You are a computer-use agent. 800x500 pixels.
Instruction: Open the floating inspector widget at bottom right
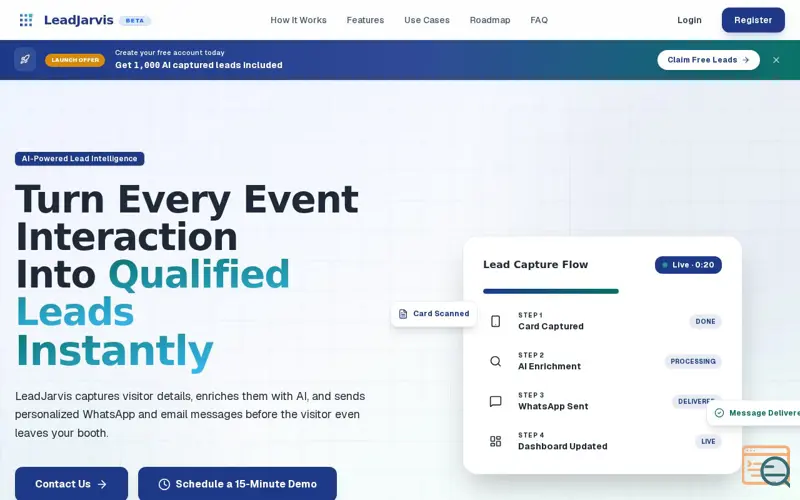click(766, 466)
